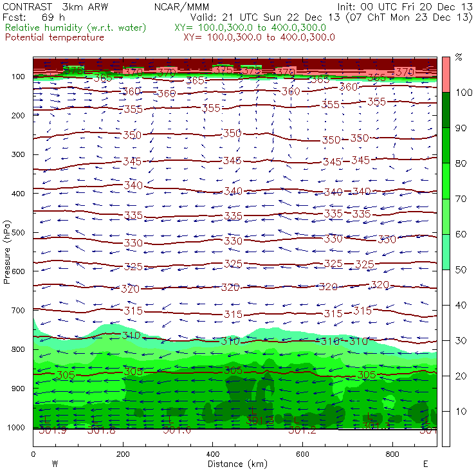Click the 'Pressure (hPa)' vertical axis label
This screenshot has width=476, height=476.
pyautogui.click(x=6, y=252)
